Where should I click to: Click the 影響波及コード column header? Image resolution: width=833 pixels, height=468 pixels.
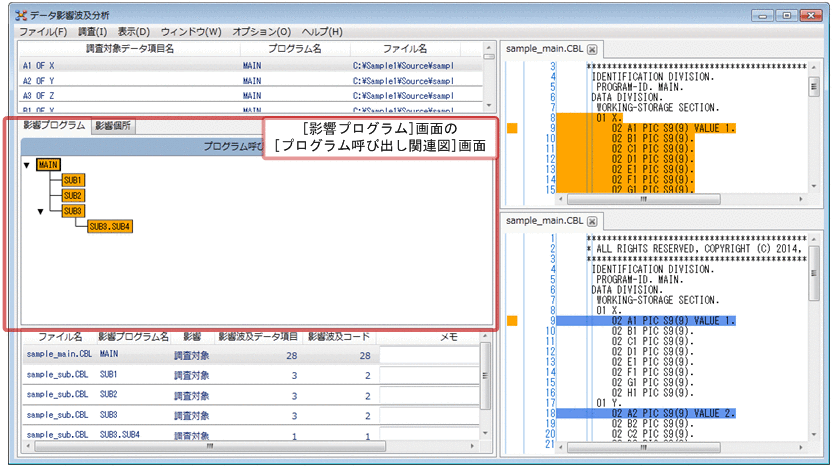pyautogui.click(x=338, y=337)
